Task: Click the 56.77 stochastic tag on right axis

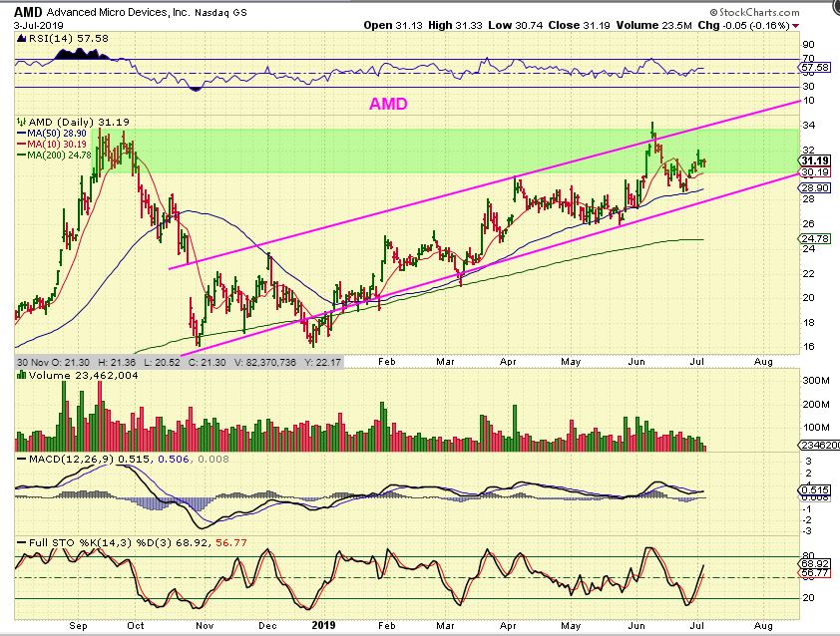Action: click(x=815, y=573)
